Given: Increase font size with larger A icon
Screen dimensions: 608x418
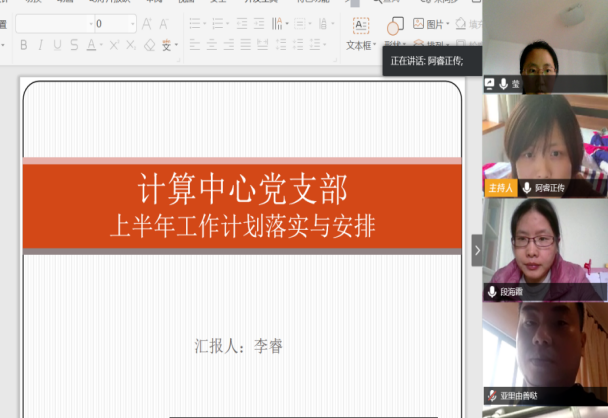Looking at the screenshot, I should click(148, 23).
